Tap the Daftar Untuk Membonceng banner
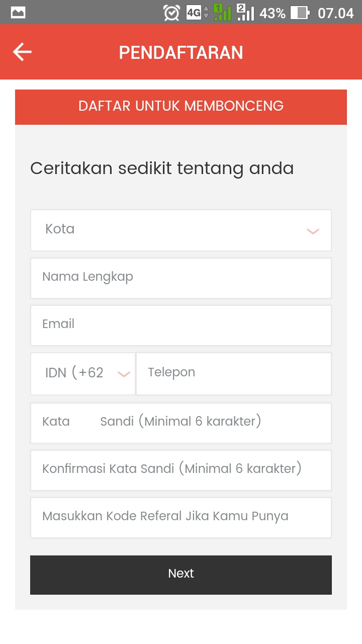The height and width of the screenshot is (644, 362). pyautogui.click(x=181, y=107)
